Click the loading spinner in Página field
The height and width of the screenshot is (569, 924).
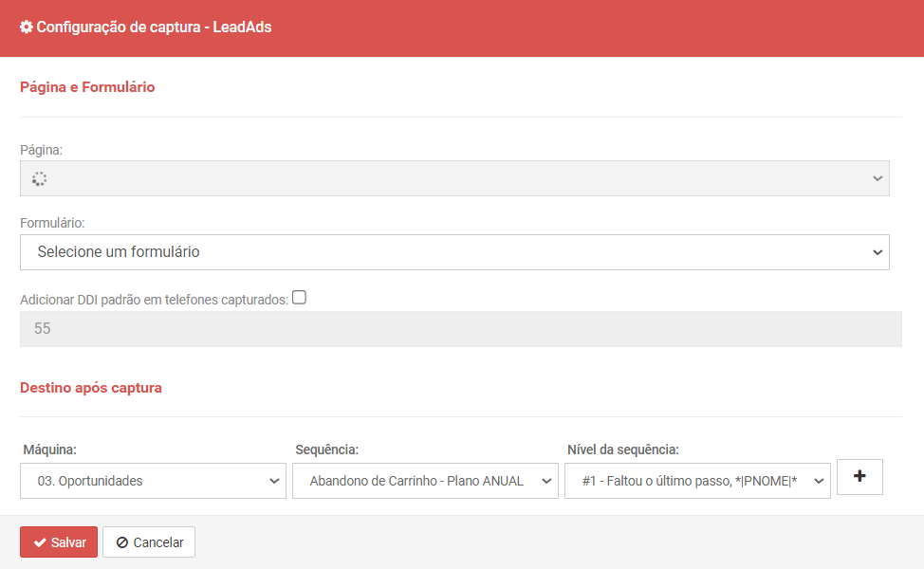click(x=39, y=178)
